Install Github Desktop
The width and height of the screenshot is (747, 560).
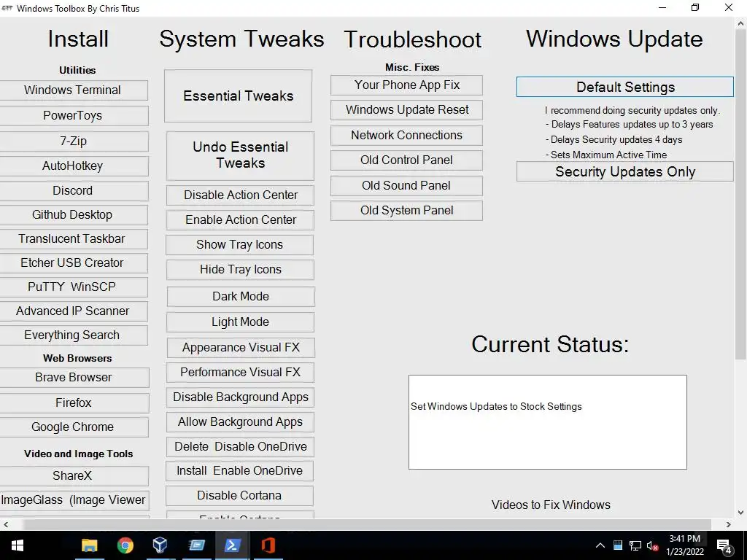point(72,215)
